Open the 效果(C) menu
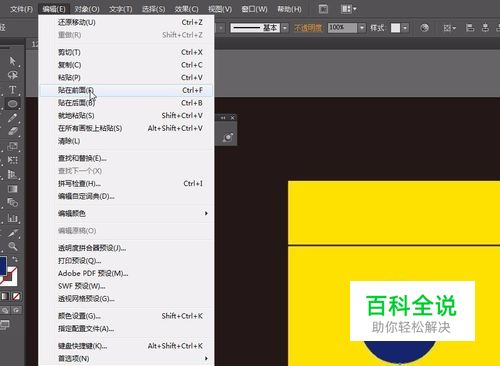Image resolution: width=500 pixels, height=366 pixels. (186, 9)
